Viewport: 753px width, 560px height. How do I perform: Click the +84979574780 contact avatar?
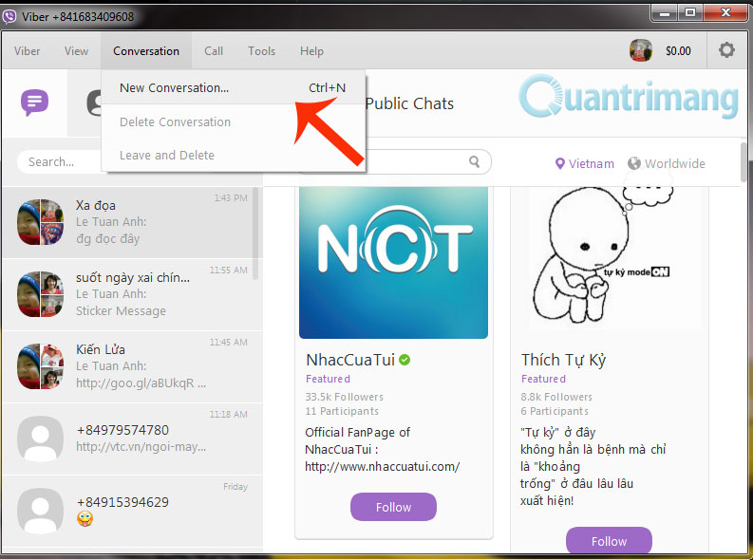(x=40, y=439)
